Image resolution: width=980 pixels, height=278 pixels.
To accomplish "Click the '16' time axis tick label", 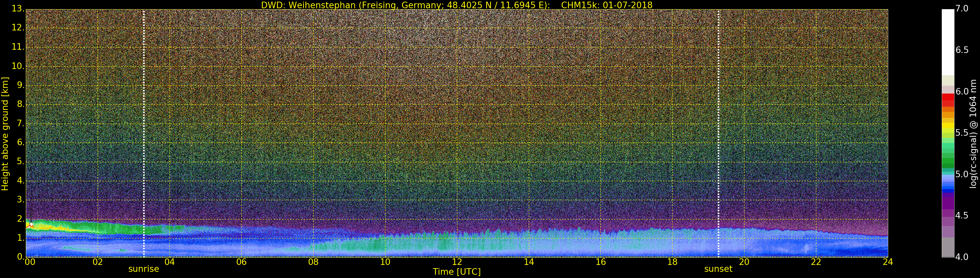I will point(601,262).
